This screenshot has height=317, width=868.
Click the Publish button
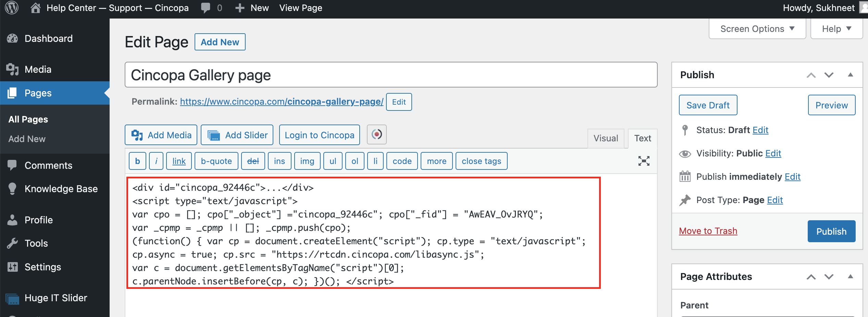pyautogui.click(x=831, y=231)
